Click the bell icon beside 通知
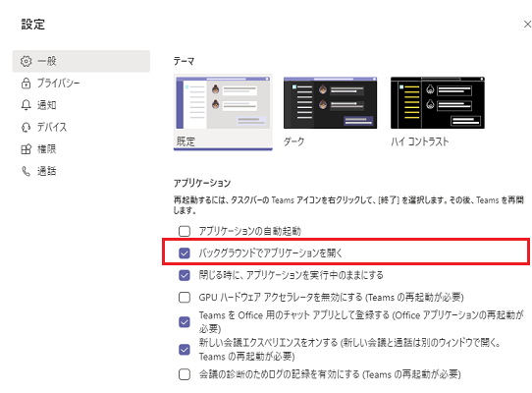 click(26, 105)
